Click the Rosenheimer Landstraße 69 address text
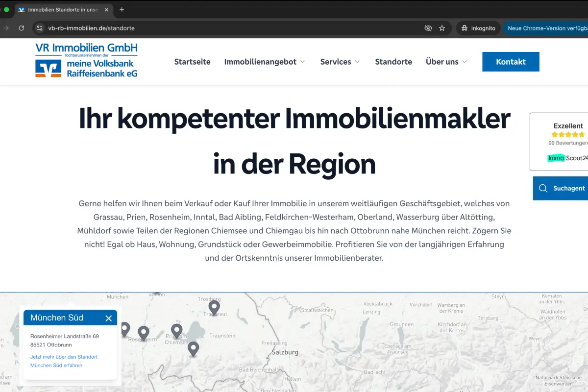The height and width of the screenshot is (392, 588). pyautogui.click(x=65, y=336)
